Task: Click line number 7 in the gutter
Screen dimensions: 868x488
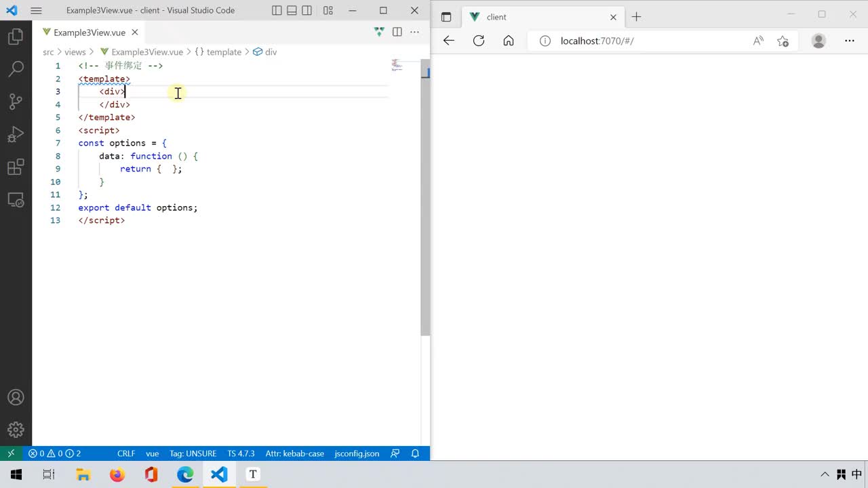Action: point(58,143)
